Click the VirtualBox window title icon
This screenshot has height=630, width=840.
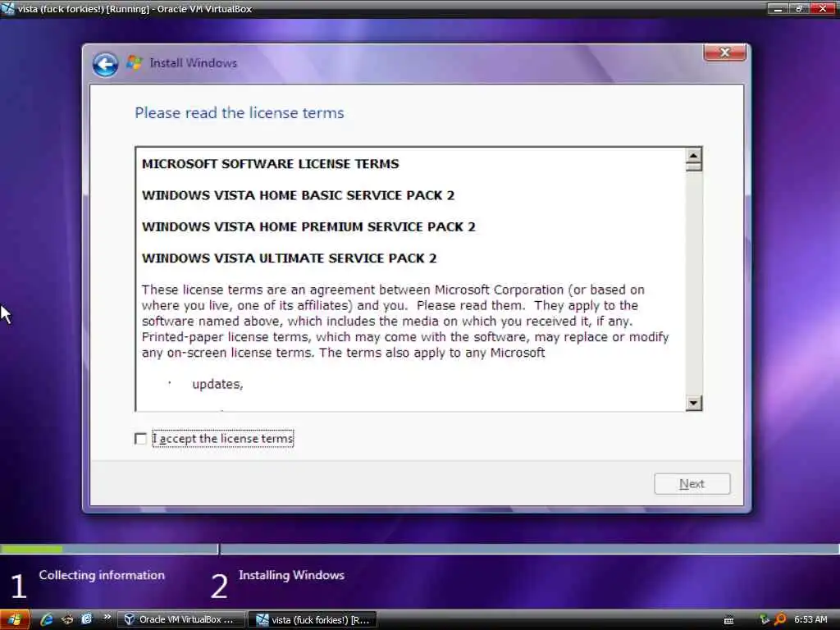click(x=8, y=8)
